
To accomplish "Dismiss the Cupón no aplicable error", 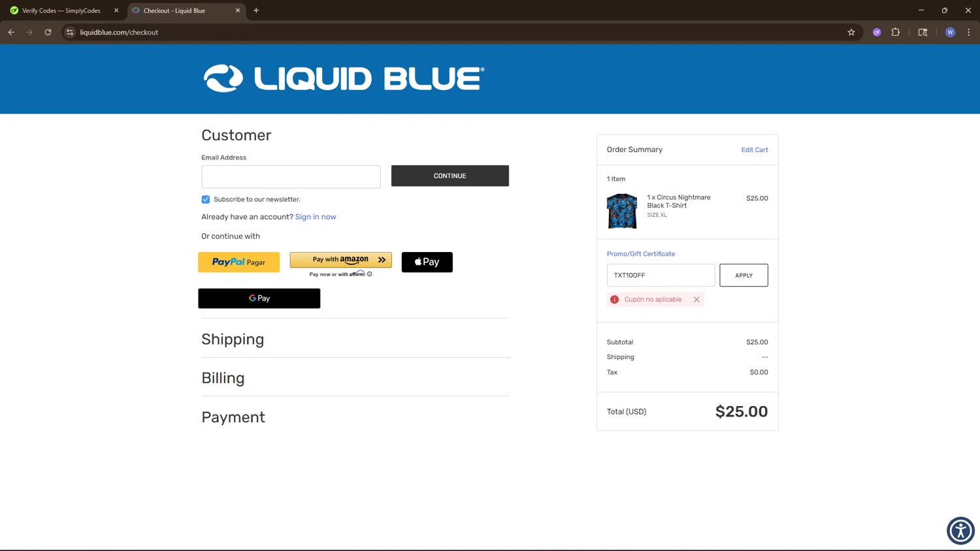I will click(696, 300).
